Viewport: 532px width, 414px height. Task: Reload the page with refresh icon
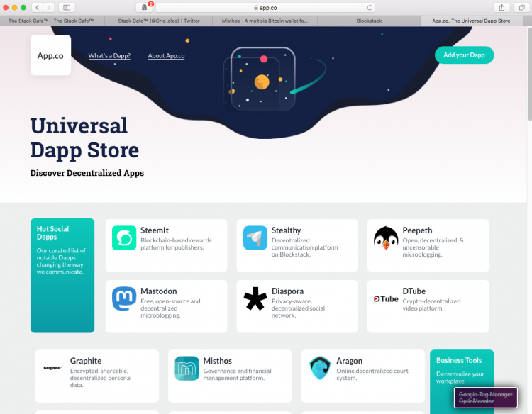370,7
